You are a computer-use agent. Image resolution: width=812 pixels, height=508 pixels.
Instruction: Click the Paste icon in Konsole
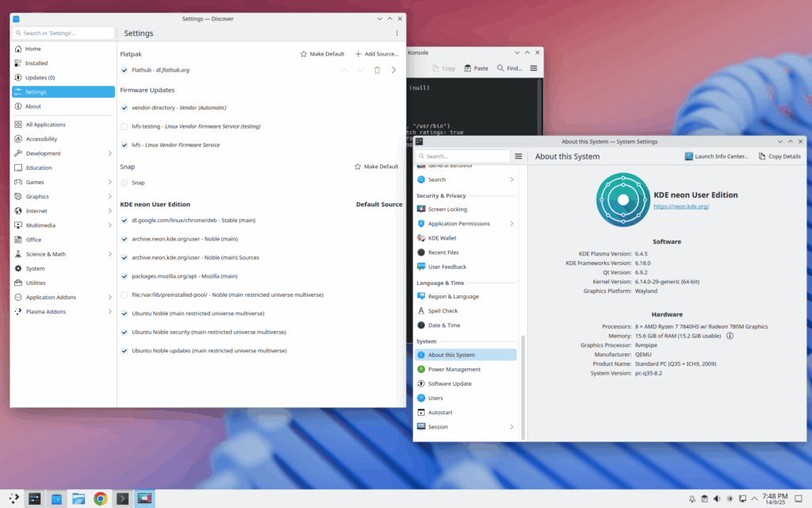(x=469, y=68)
